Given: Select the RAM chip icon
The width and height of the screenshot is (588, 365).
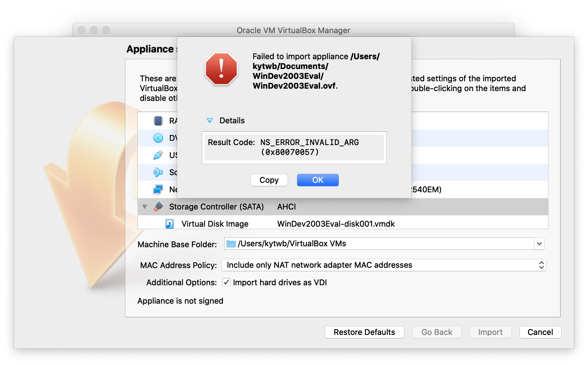Looking at the screenshot, I should (158, 121).
